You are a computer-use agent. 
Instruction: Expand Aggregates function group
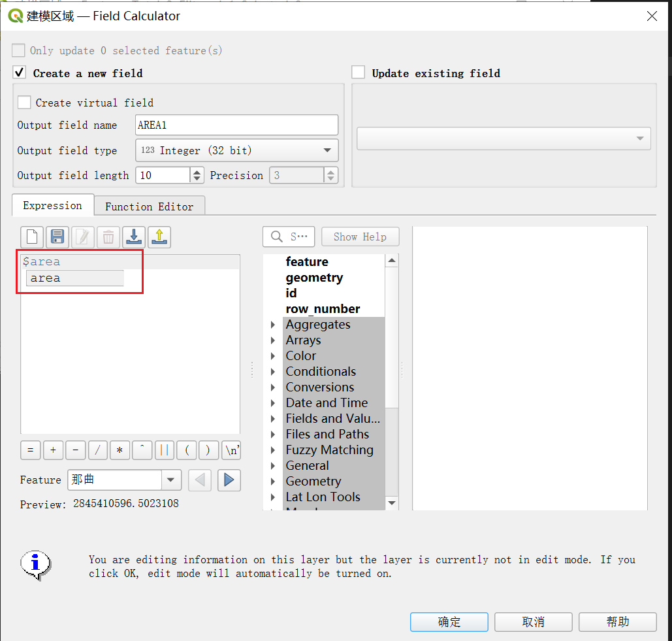(x=273, y=325)
